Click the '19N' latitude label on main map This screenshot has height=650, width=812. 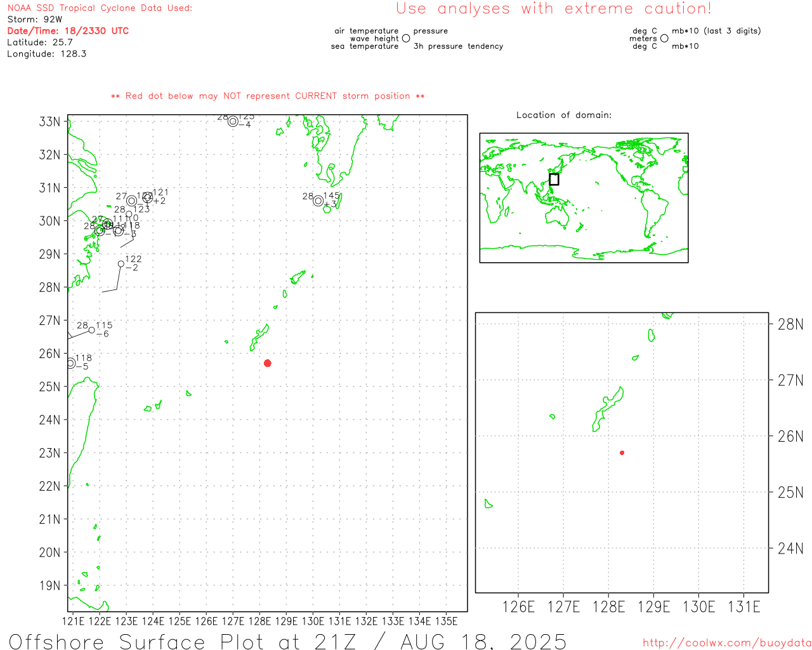coord(49,585)
